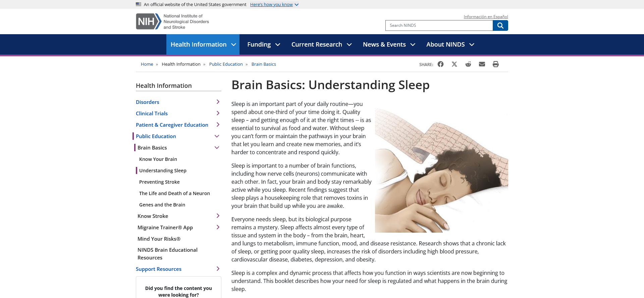Expand "Here's how you know" dropdown

click(x=274, y=4)
